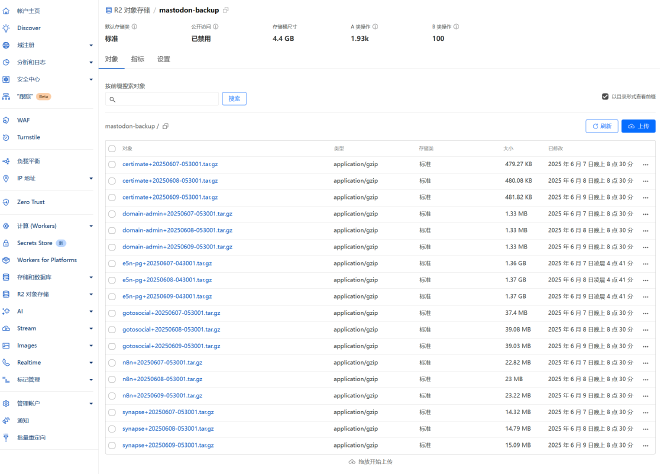Screen dimensions: 660x474
Task: Click the R2 object storage breadcrumb link
Action: (x=132, y=10)
